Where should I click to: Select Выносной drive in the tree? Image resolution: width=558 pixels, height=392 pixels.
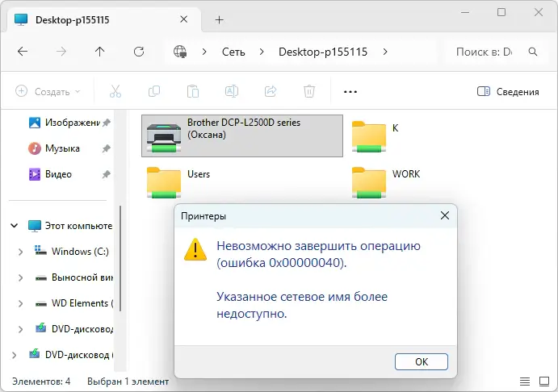coord(74,277)
